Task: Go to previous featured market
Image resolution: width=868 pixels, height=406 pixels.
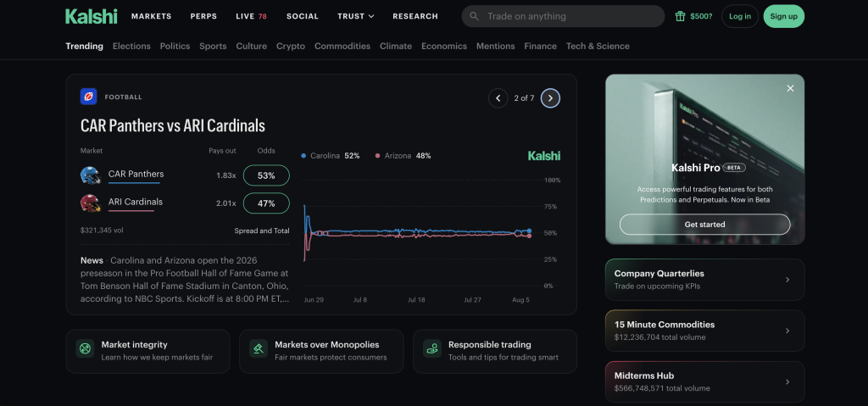Action: click(498, 98)
